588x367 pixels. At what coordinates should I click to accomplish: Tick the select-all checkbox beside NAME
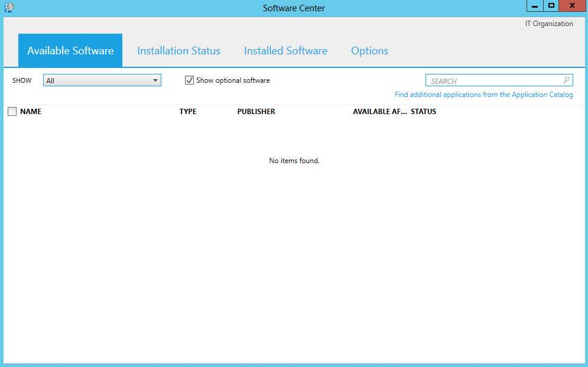(12, 111)
